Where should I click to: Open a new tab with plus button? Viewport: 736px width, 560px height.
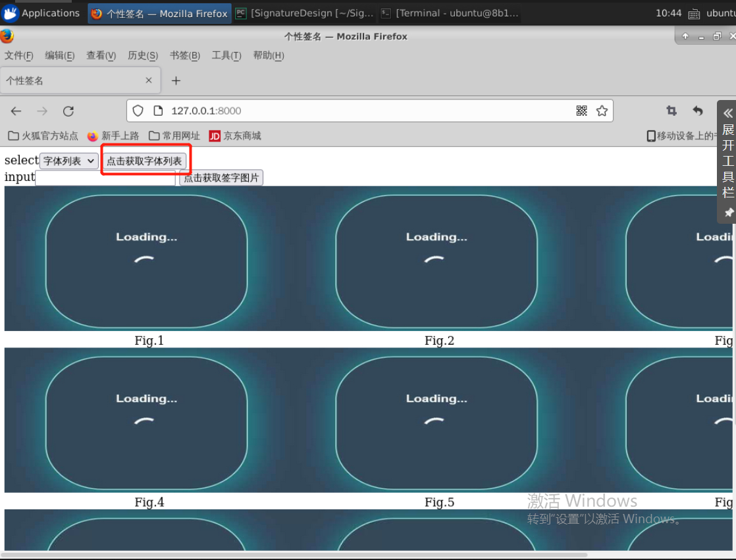176,80
